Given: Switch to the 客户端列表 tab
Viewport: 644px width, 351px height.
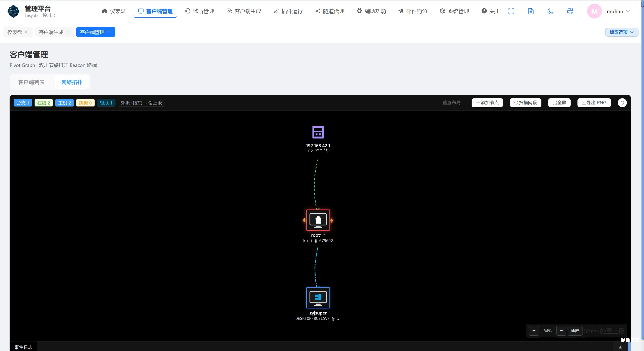Looking at the screenshot, I should [x=32, y=82].
